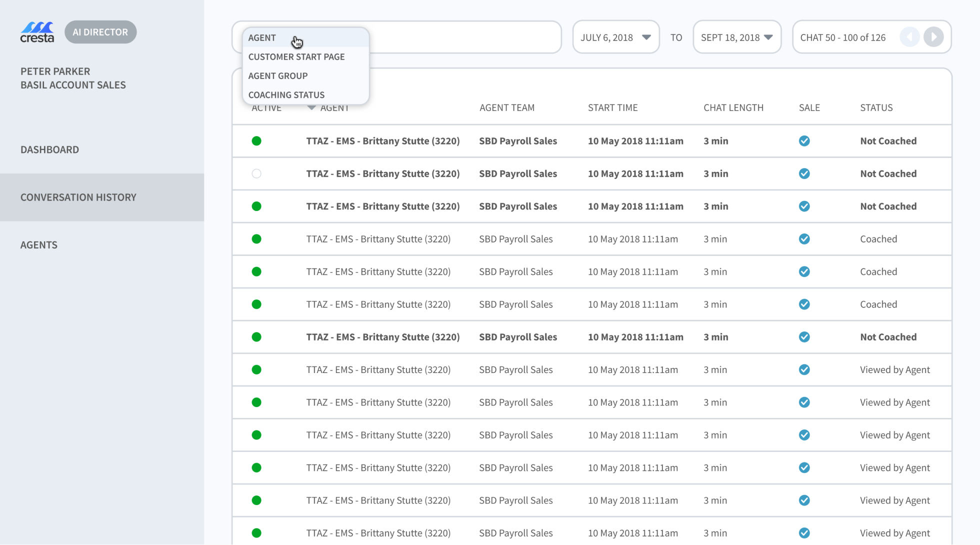
Task: Sort by the Agent column arrow
Action: tap(311, 108)
